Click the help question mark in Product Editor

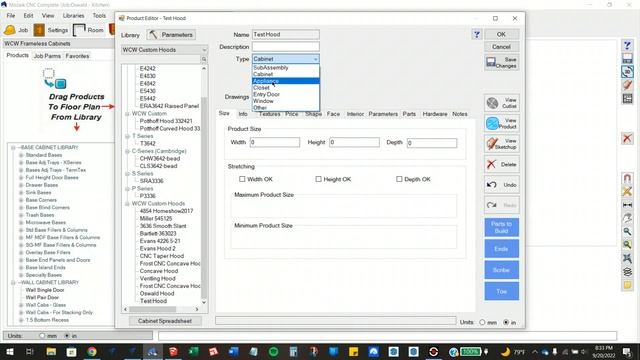476,34
